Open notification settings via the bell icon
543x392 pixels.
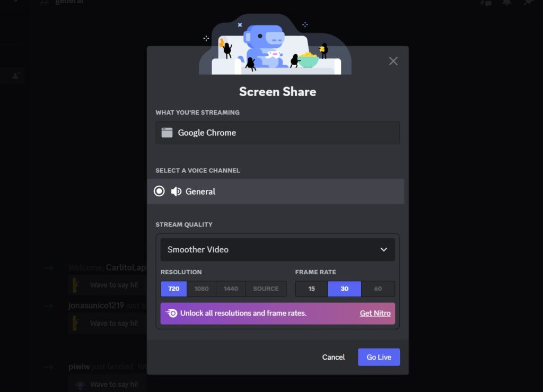[507, 3]
